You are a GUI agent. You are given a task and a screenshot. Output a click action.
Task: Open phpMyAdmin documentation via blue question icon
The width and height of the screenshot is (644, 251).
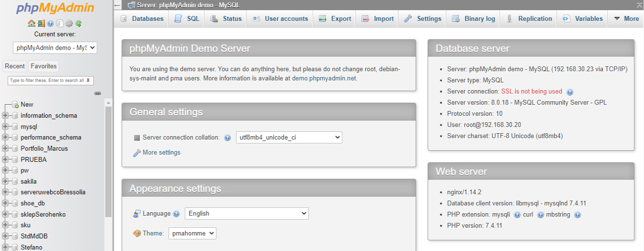(x=50, y=23)
